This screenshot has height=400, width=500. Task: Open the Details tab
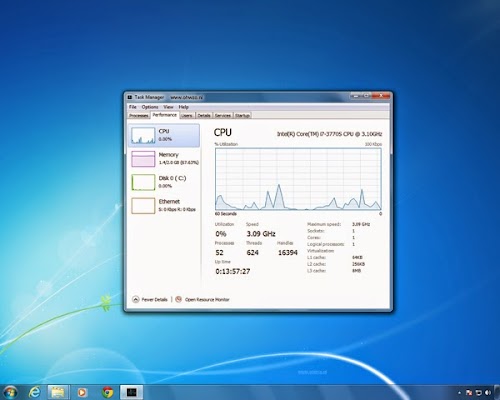pos(204,116)
